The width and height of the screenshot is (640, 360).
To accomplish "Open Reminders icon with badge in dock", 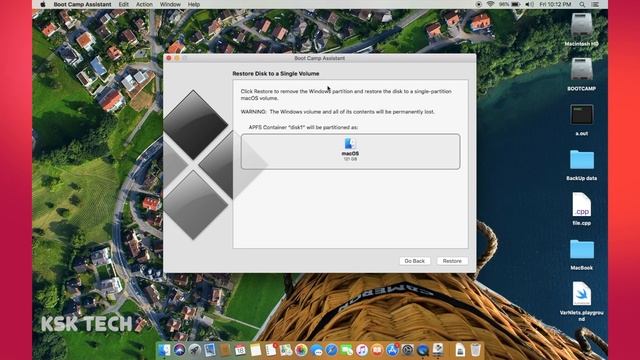I will click(271, 350).
